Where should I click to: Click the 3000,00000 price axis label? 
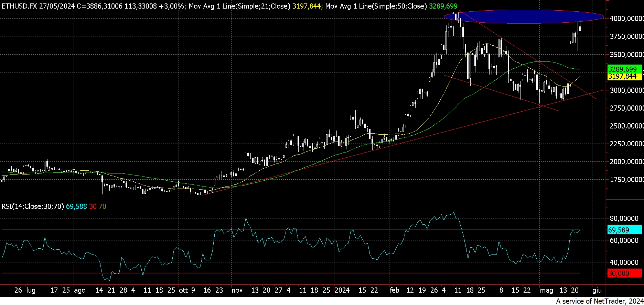626,90
